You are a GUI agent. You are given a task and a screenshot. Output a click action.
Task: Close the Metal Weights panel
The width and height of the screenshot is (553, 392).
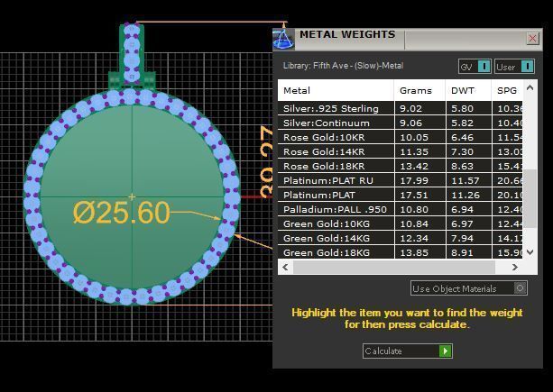(x=532, y=38)
